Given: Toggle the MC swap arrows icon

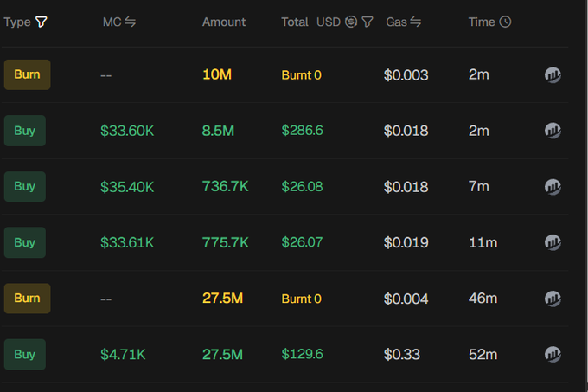Looking at the screenshot, I should coord(130,22).
